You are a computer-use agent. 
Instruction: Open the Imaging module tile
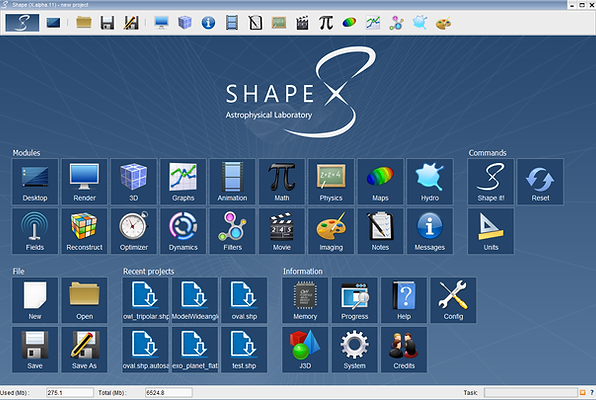coord(331,231)
